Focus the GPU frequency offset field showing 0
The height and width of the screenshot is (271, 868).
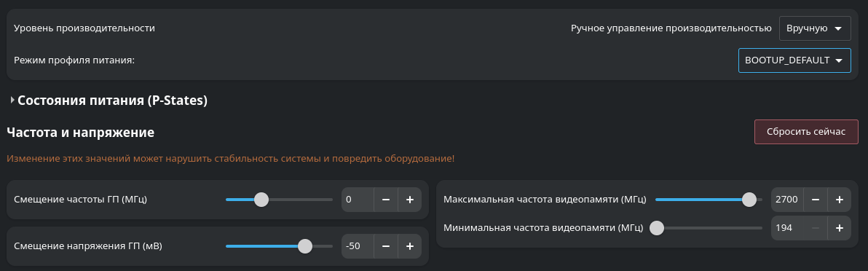point(358,200)
